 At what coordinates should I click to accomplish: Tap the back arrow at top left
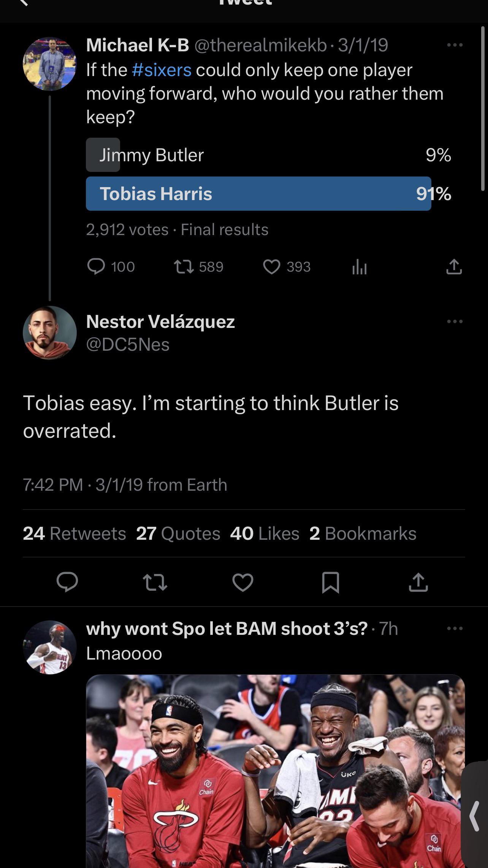[x=24, y=3]
